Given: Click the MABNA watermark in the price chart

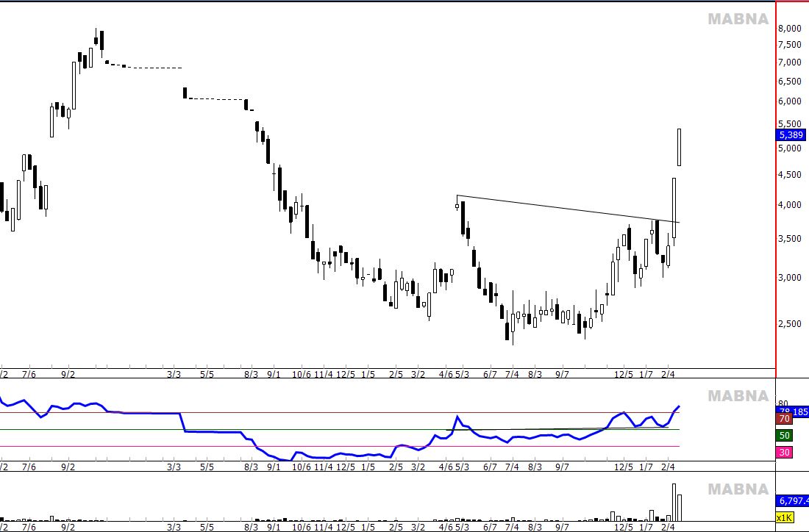Looking at the screenshot, I should click(738, 19).
